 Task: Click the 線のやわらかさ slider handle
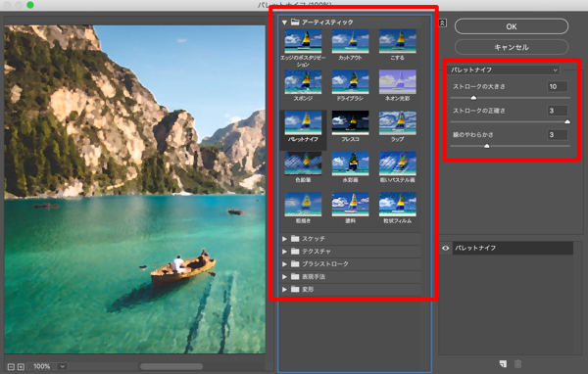pos(487,146)
